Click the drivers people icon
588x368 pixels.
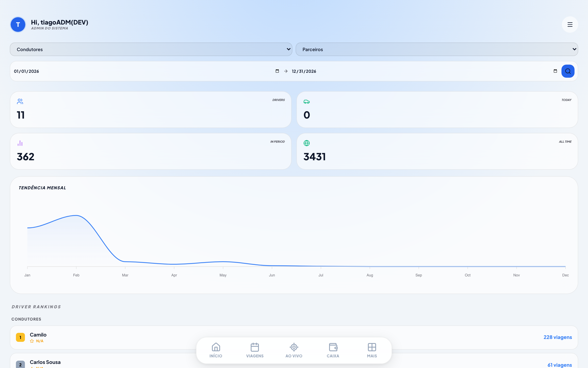[x=20, y=101]
